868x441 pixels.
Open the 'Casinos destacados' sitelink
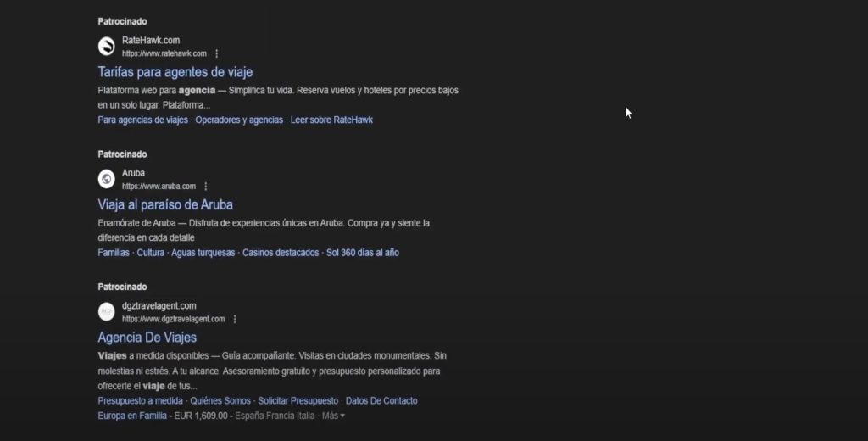281,253
